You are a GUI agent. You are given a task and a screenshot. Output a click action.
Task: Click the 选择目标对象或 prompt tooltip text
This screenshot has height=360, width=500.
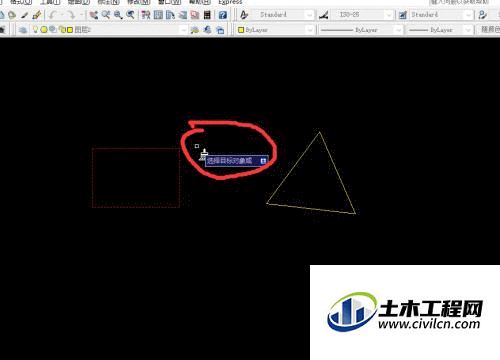pos(229,161)
